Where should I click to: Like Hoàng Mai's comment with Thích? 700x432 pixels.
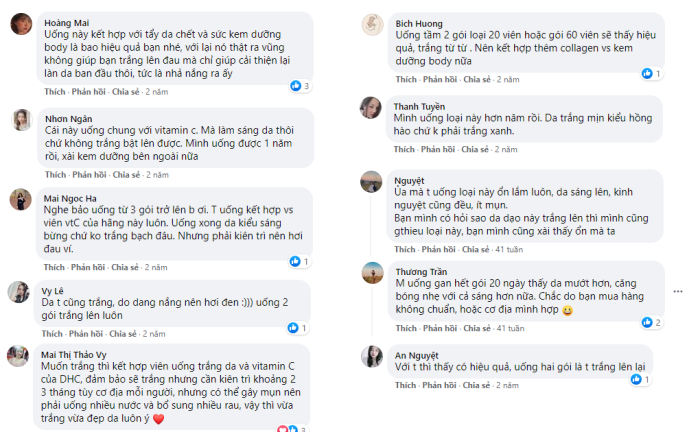pyautogui.click(x=55, y=91)
